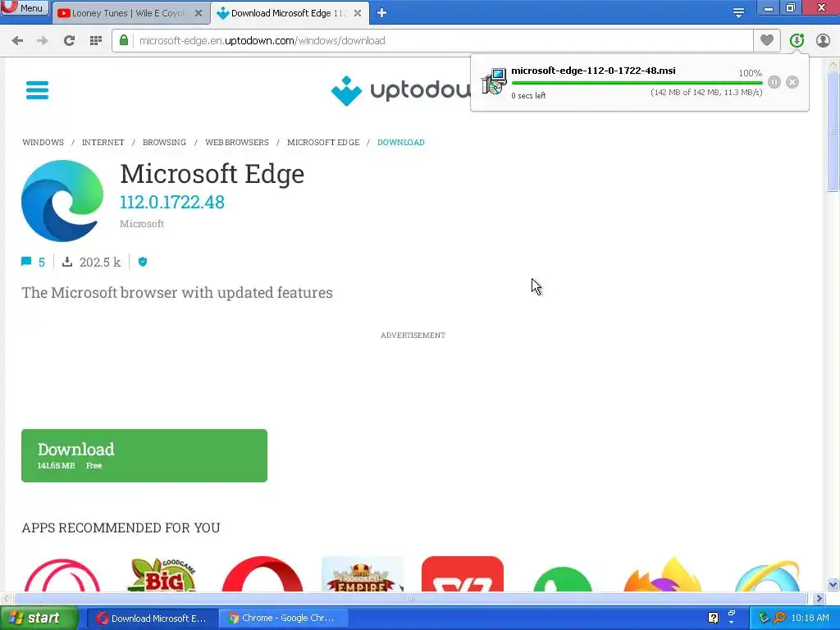Open the Opera recommended app icon
840x630 pixels.
262,574
